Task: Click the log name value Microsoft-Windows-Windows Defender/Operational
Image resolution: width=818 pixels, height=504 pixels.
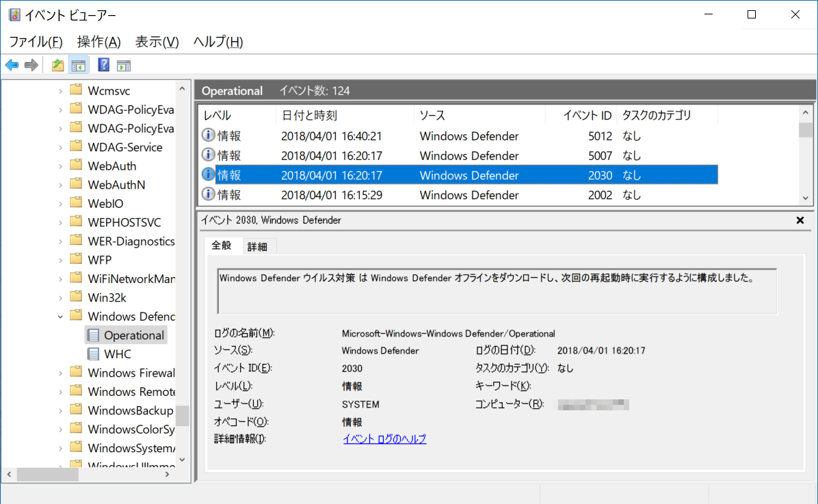Action: [x=448, y=334]
